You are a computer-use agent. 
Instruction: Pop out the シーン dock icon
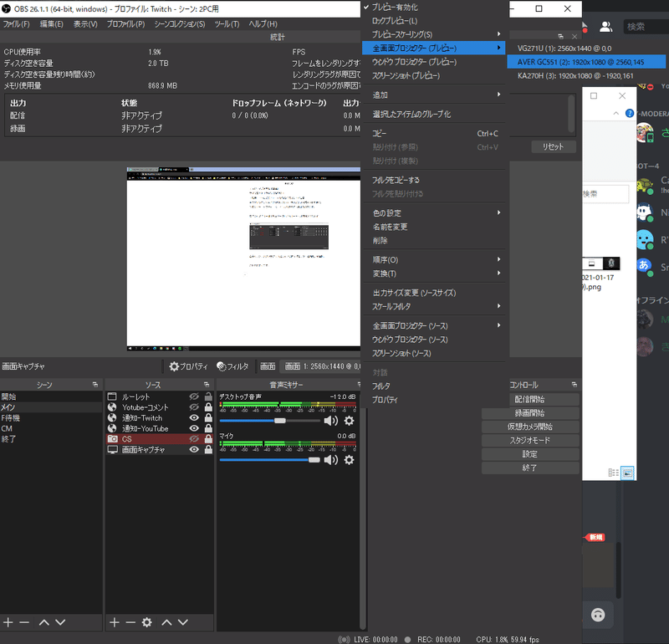(94, 385)
